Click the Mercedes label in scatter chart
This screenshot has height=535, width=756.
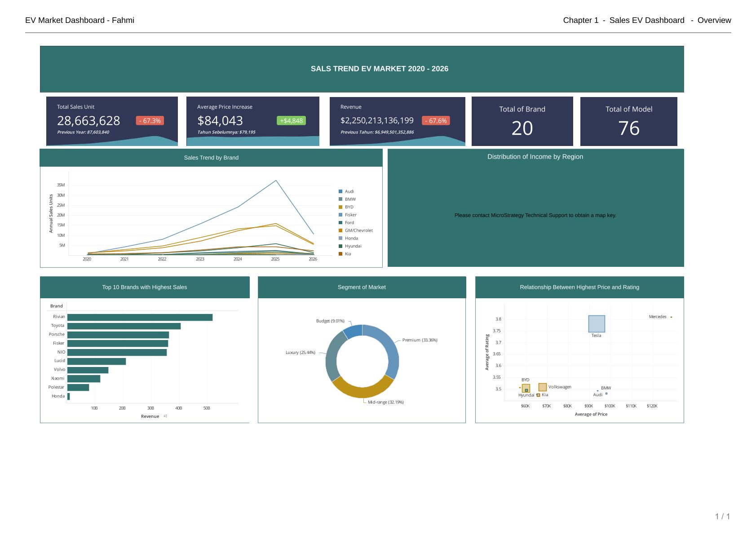coord(658,317)
